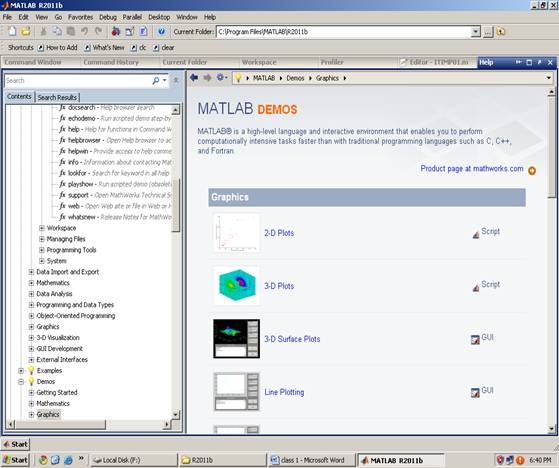This screenshot has width=559, height=468.
Task: Open the 2-D Plots demo link
Action: coord(279,233)
